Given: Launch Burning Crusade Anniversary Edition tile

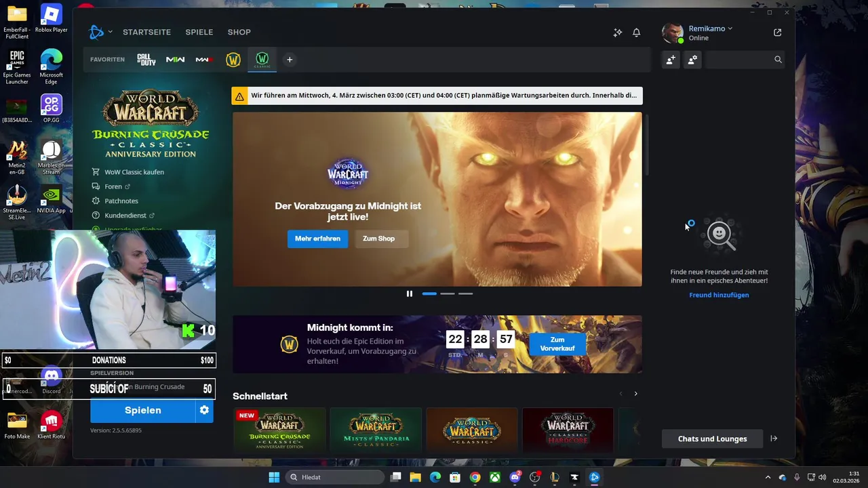Looking at the screenshot, I should pos(279,431).
